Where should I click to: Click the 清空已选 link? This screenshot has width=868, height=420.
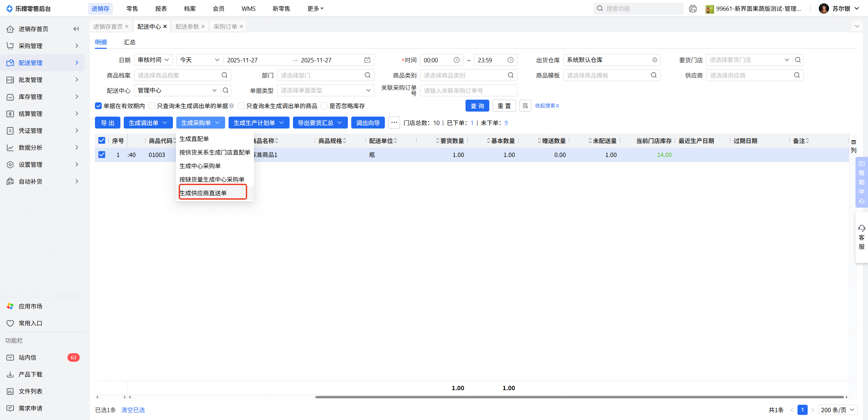pyautogui.click(x=133, y=410)
